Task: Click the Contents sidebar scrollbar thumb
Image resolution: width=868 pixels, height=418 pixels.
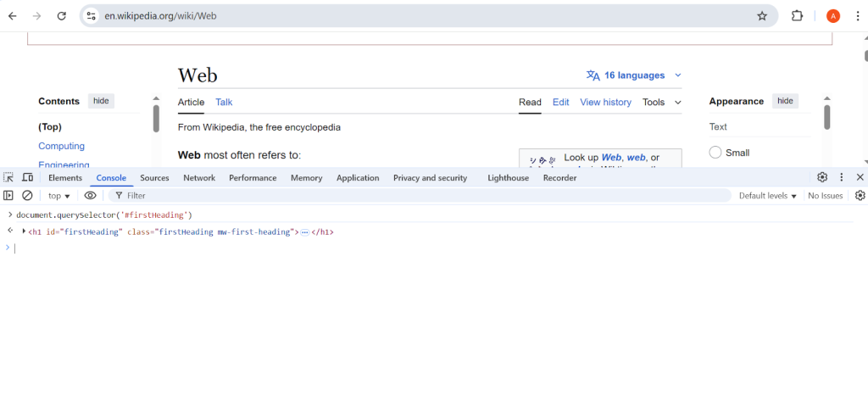Action: point(156,119)
